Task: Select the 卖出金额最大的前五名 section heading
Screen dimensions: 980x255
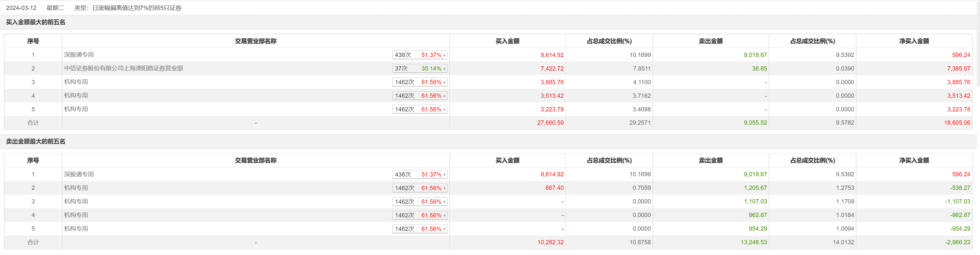Action: [x=36, y=142]
